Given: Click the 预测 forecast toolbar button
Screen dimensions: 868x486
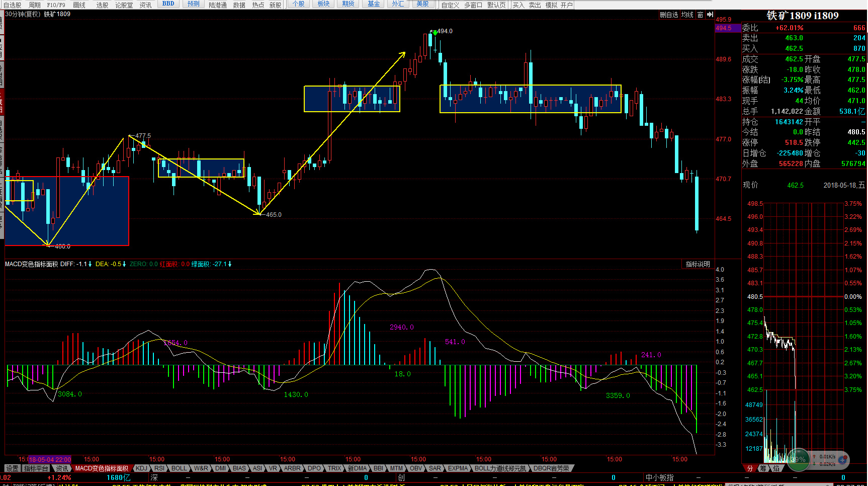Looking at the screenshot, I should pyautogui.click(x=194, y=4).
